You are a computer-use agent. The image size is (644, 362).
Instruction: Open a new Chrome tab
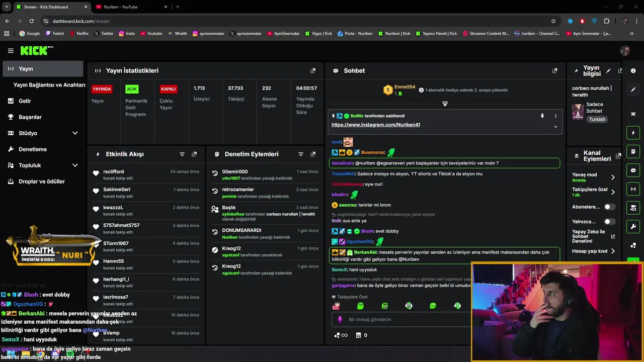pyautogui.click(x=178, y=7)
